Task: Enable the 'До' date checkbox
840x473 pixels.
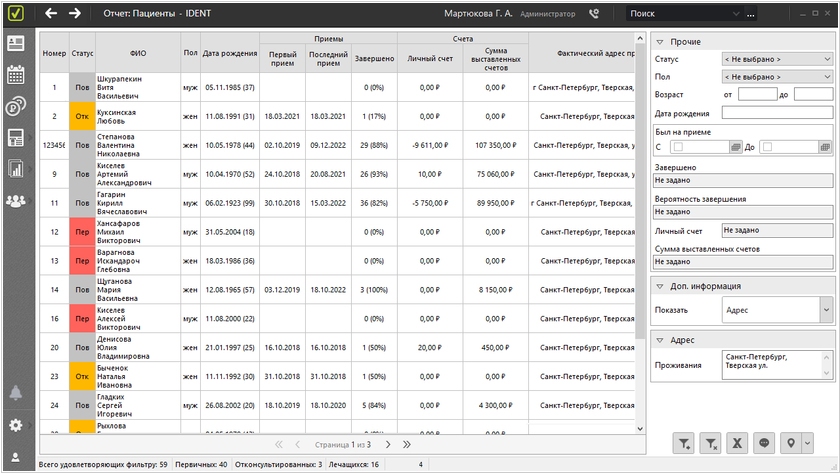Action: click(767, 147)
